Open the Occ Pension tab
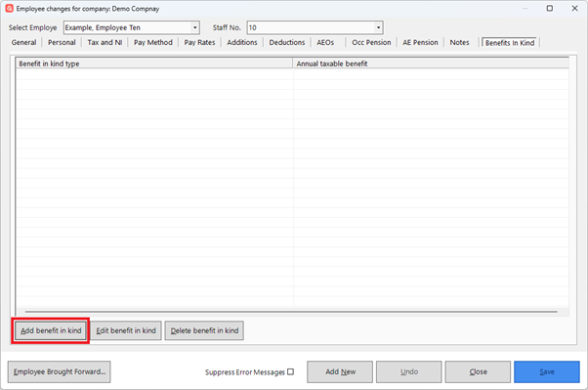 point(371,42)
